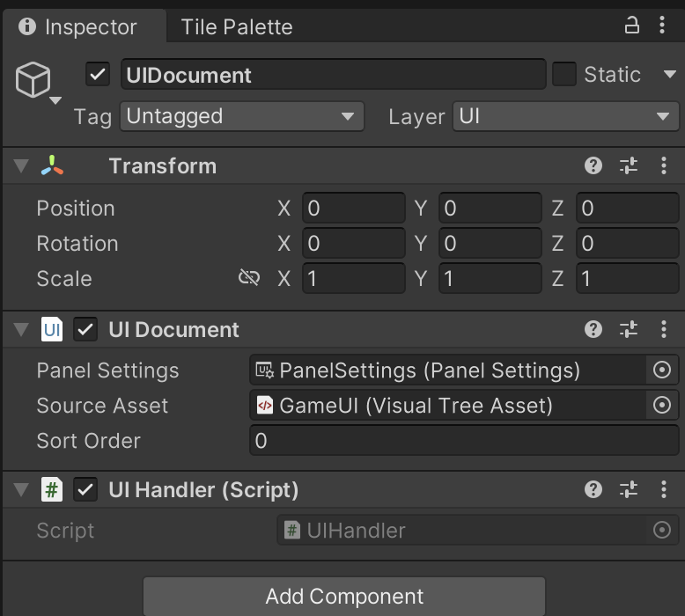Open the Transform component presets
Viewport: 685px width, 616px height.
point(629,165)
